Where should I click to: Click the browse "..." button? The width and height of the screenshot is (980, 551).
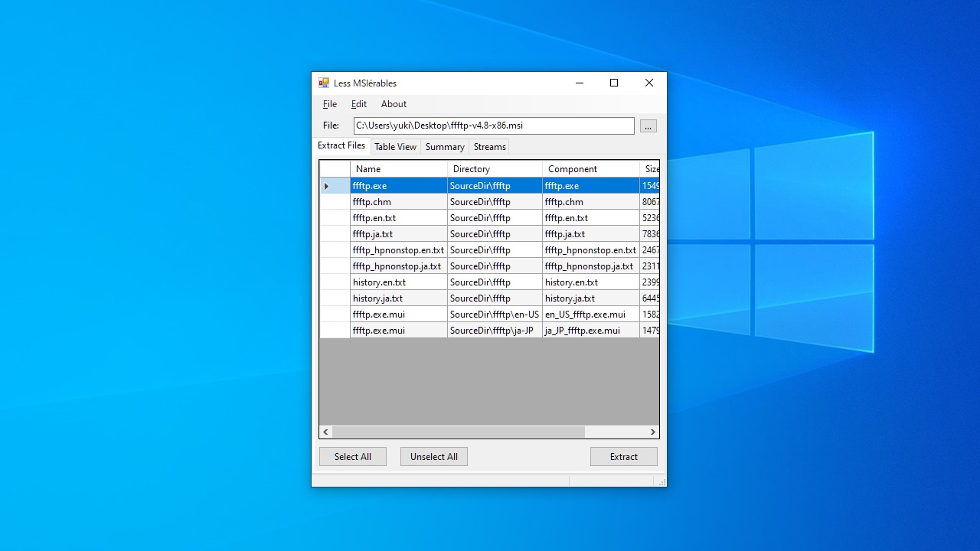[648, 126]
